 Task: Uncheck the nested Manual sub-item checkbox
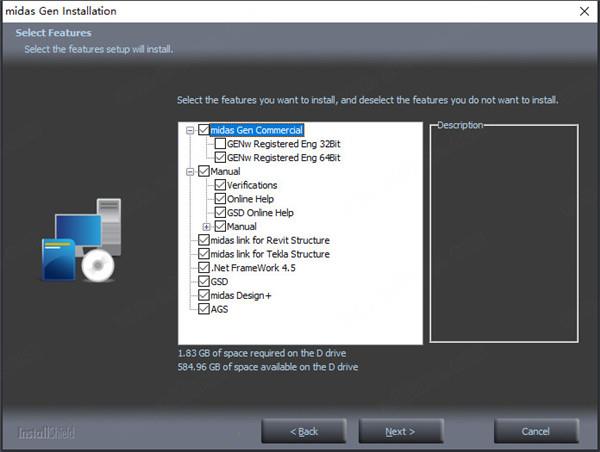[220, 226]
